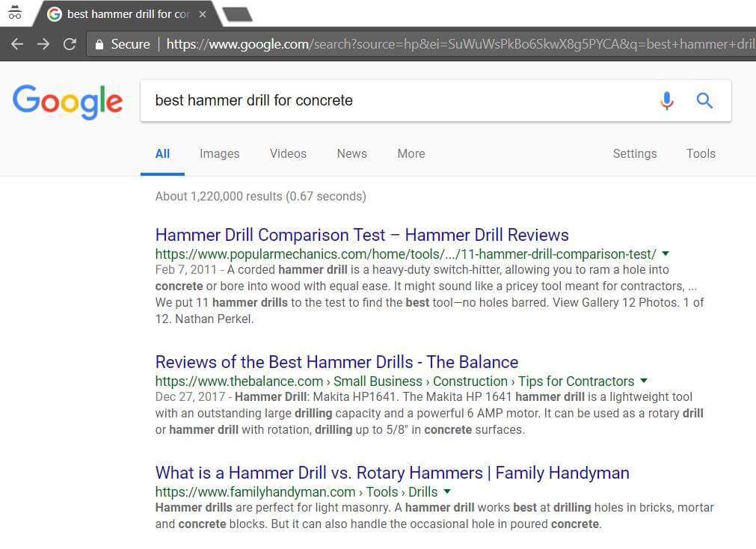
Task: Click the incognito mode icon
Action: tap(15, 13)
